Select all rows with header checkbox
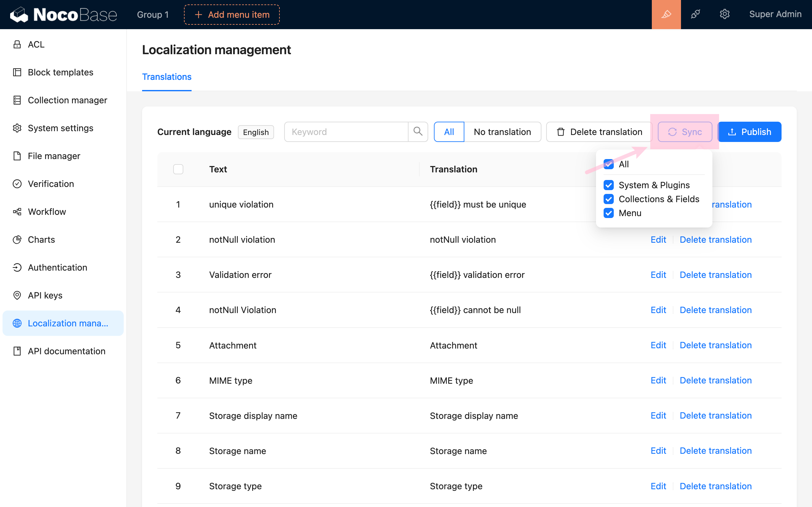812x507 pixels. [178, 169]
